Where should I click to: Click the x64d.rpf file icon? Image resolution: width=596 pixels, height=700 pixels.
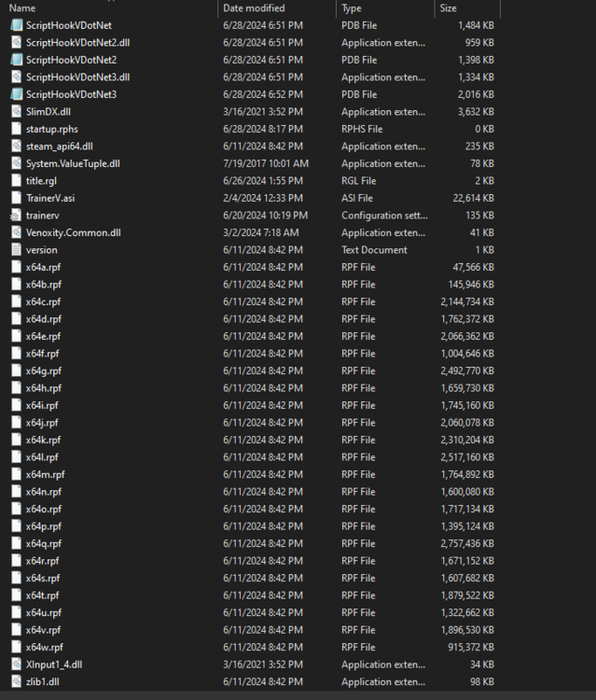(x=17, y=319)
